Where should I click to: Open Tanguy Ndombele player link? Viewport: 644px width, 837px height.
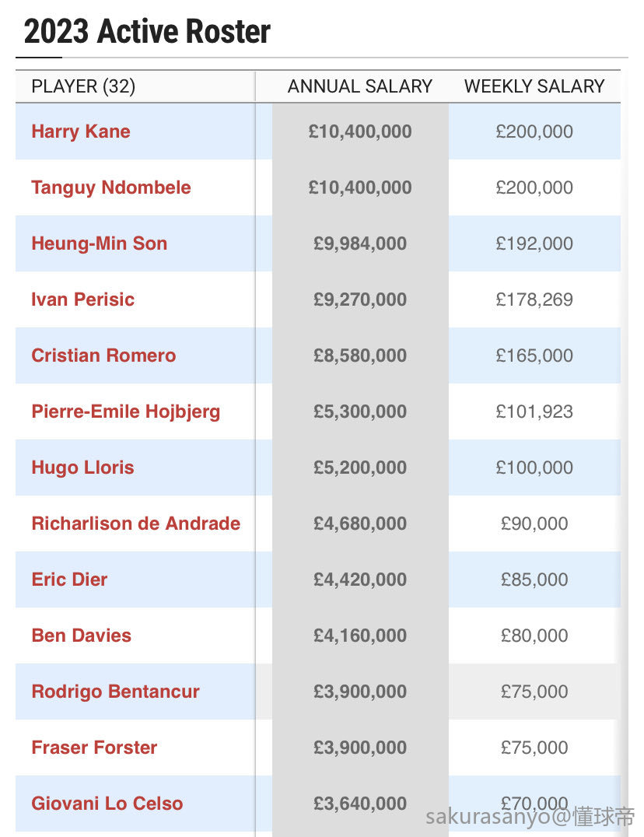click(x=111, y=187)
